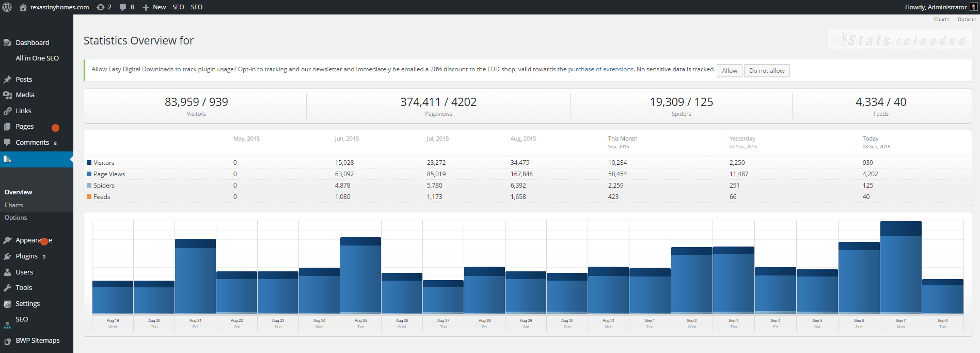Click the orange Feeds legend swatch
The height and width of the screenshot is (353, 980).
(x=89, y=197)
